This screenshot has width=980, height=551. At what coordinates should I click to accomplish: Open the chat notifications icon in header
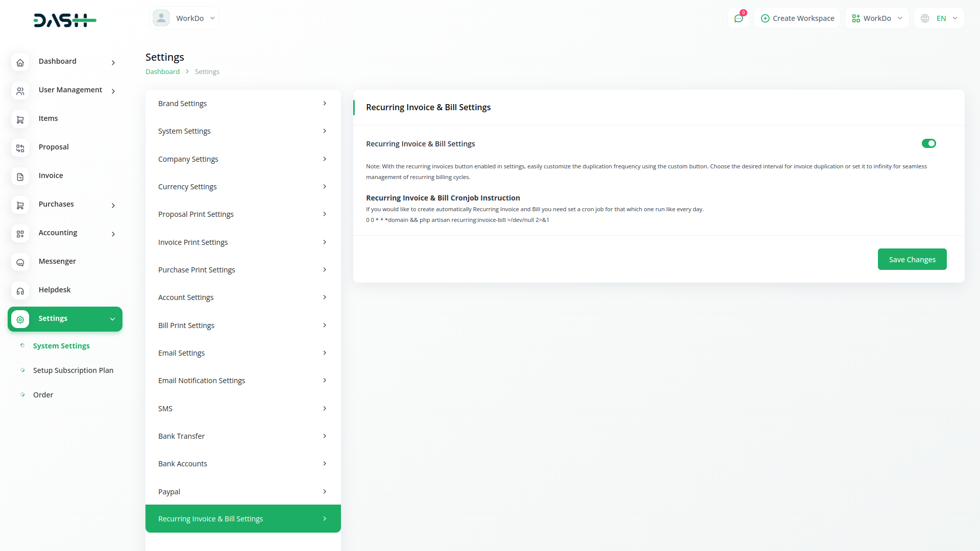click(x=738, y=18)
